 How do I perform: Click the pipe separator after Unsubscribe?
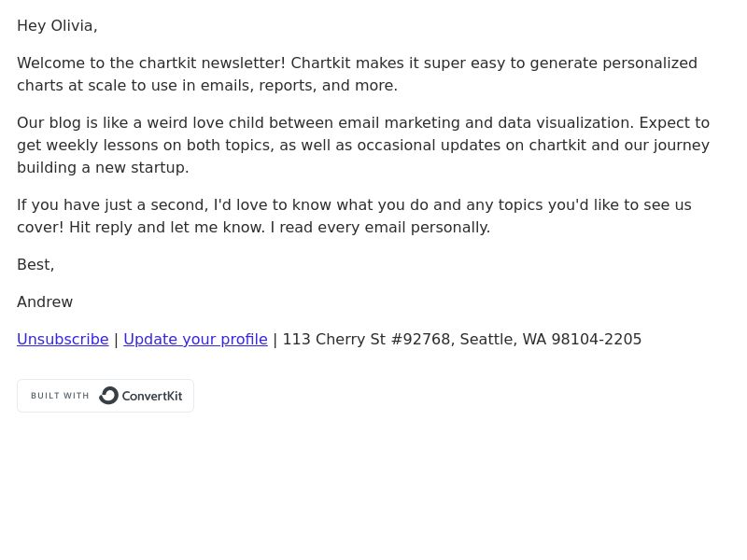[116, 340]
